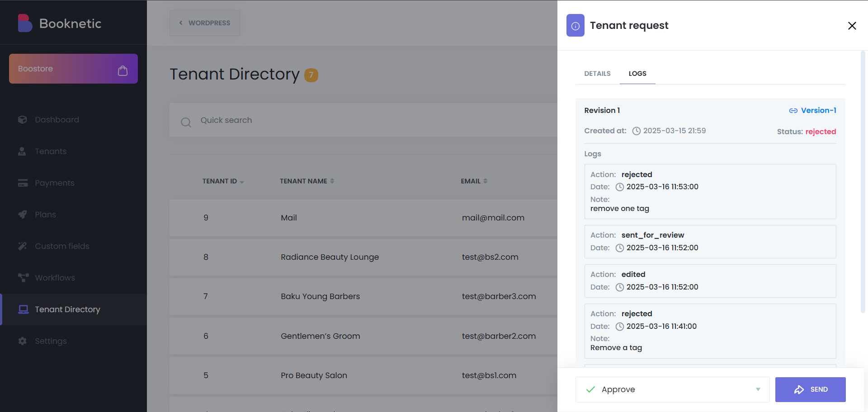The width and height of the screenshot is (868, 412).
Task: Click the quick search magnifier icon
Action: (x=186, y=122)
